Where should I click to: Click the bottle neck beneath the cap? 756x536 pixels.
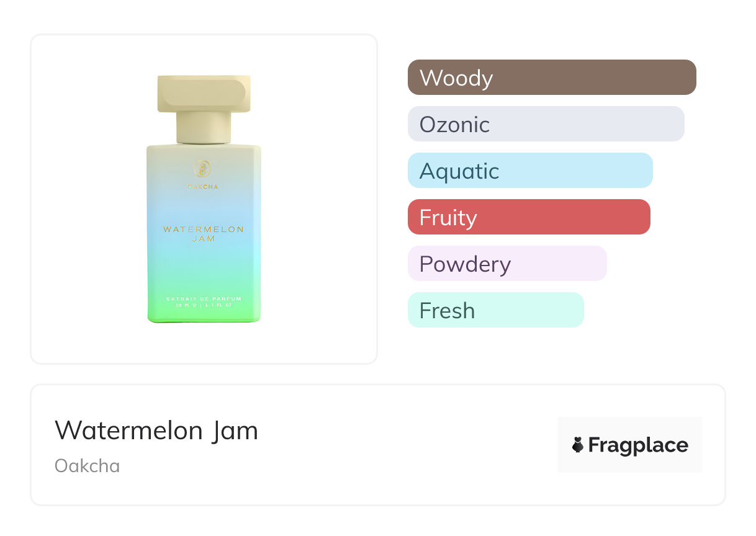coord(204,127)
